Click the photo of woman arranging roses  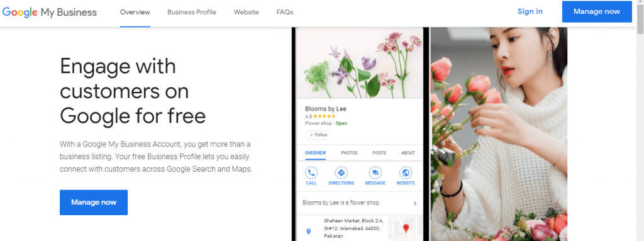(x=499, y=134)
